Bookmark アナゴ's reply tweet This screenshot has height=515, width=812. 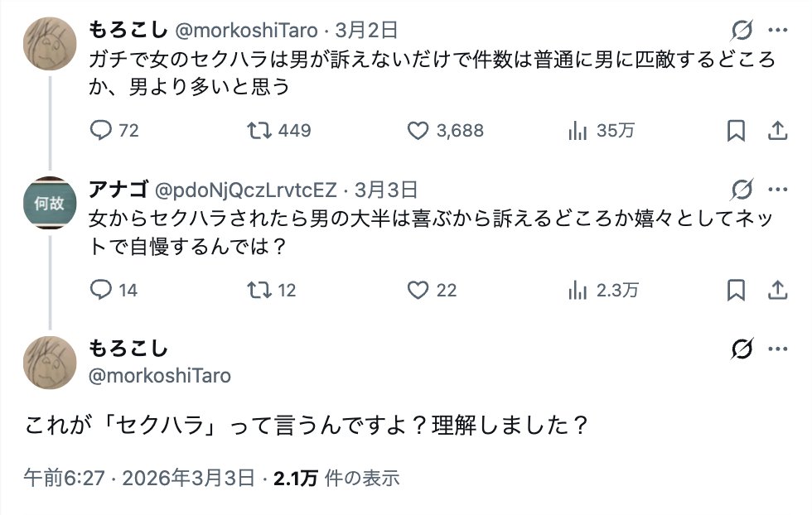[x=736, y=289]
